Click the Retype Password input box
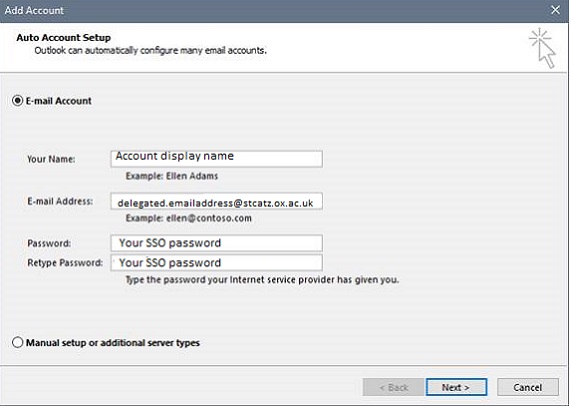 [216, 263]
